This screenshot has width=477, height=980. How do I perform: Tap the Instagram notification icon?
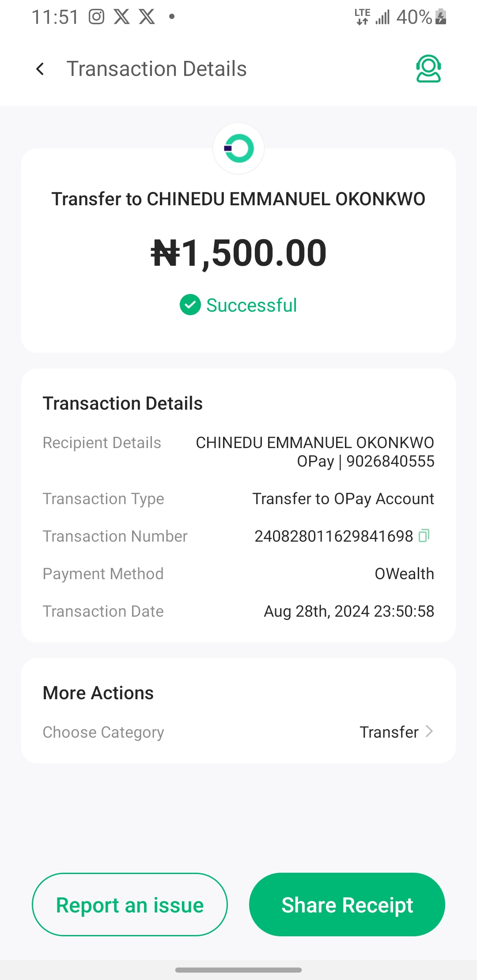[x=96, y=17]
